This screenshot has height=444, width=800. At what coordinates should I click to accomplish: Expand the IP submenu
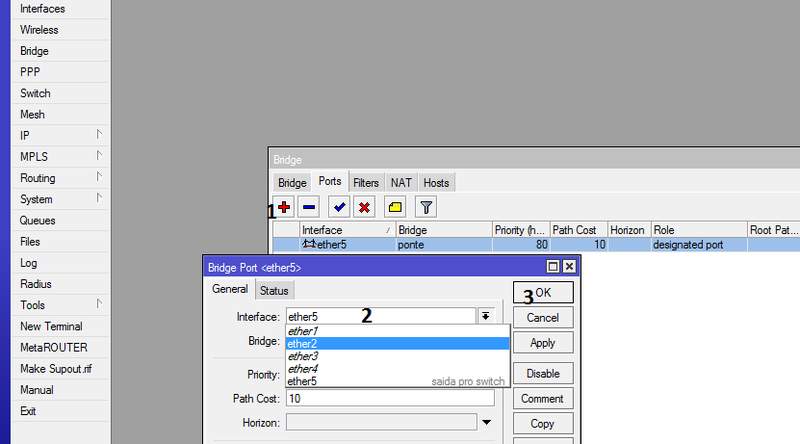99,135
